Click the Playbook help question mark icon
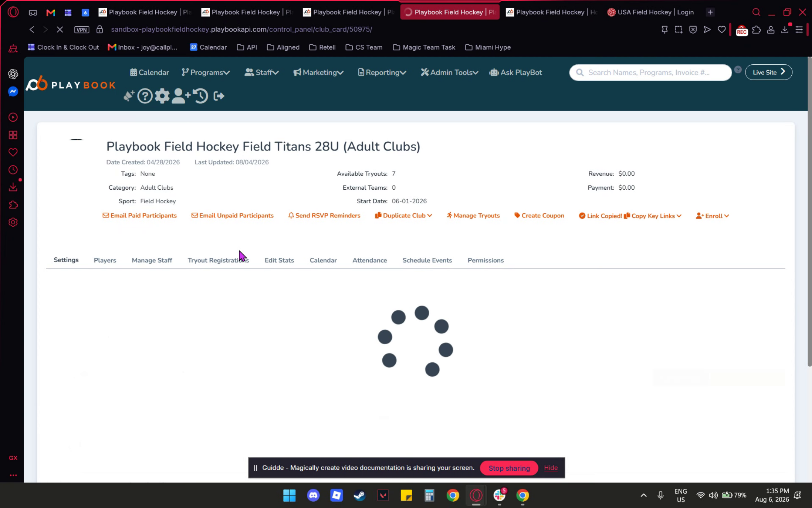Screen dimensions: 812x508 [x=145, y=96]
